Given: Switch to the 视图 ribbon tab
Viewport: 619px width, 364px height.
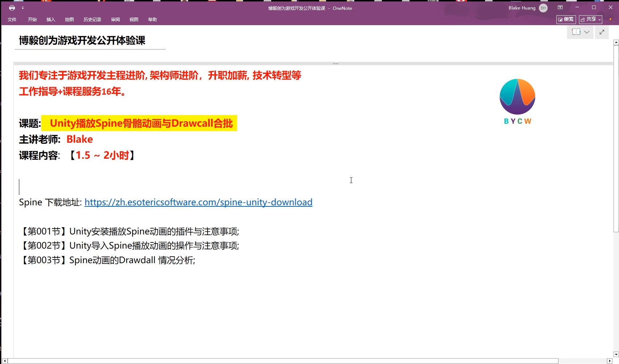Looking at the screenshot, I should pyautogui.click(x=133, y=19).
